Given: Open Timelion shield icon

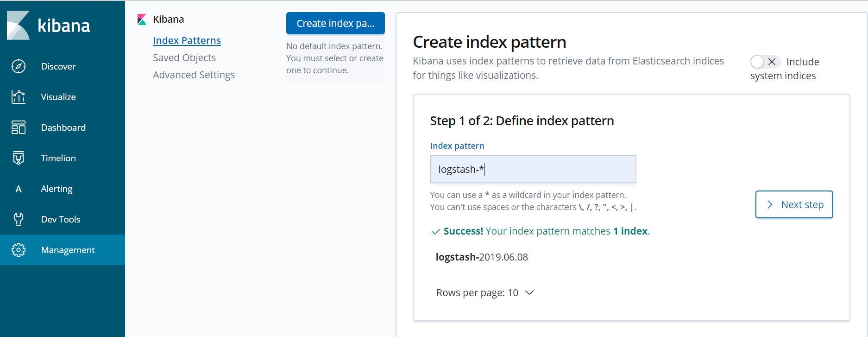Looking at the screenshot, I should [19, 158].
